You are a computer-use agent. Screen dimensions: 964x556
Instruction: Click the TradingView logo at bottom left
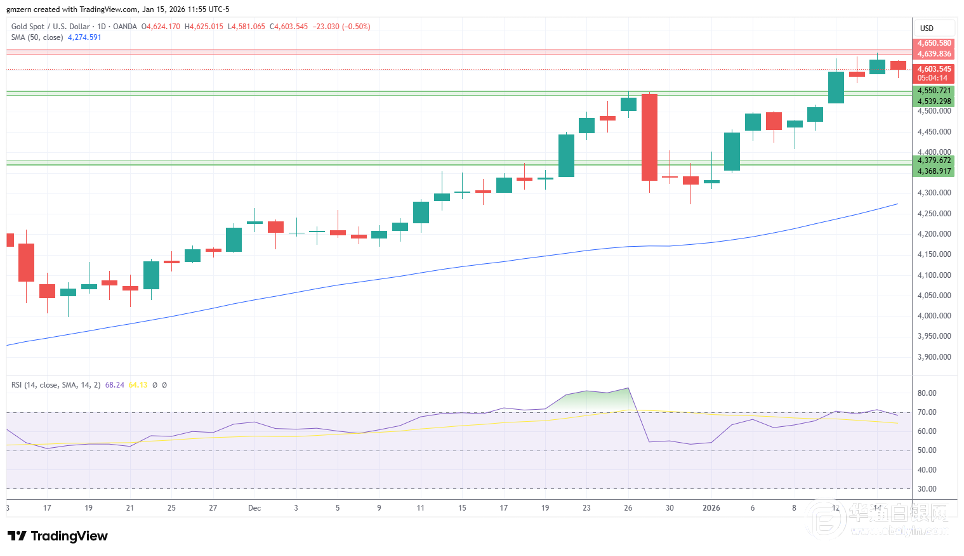click(58, 536)
